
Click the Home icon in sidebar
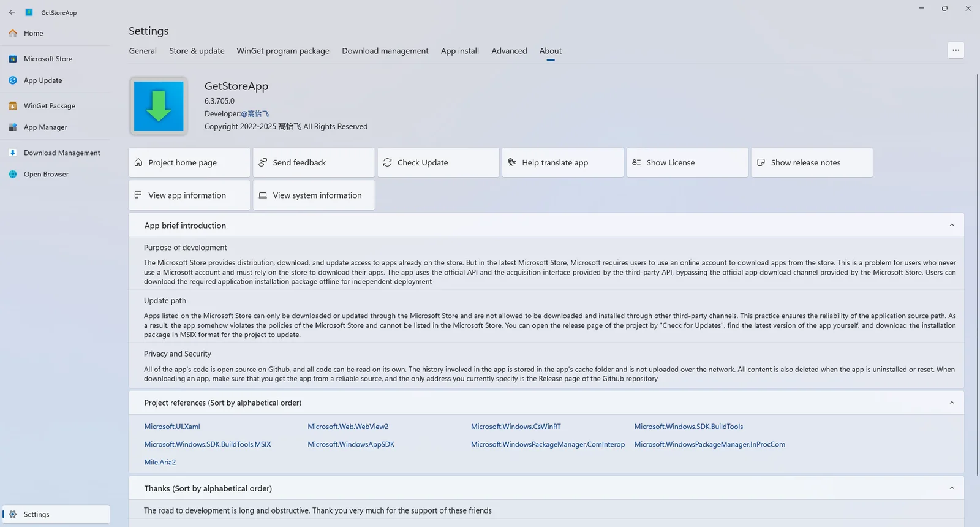click(x=13, y=33)
